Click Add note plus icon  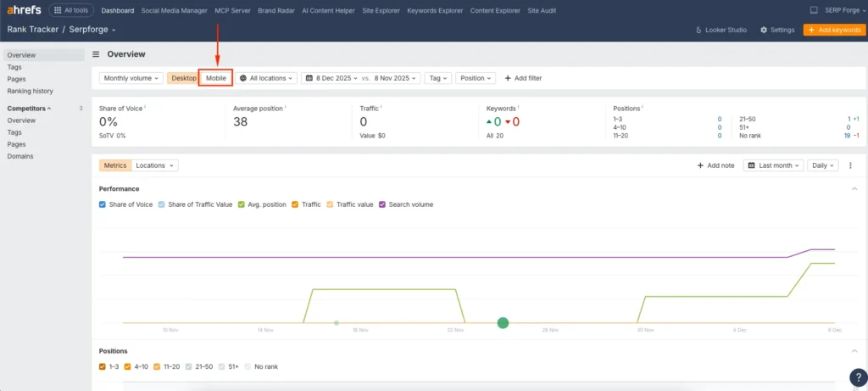click(700, 165)
